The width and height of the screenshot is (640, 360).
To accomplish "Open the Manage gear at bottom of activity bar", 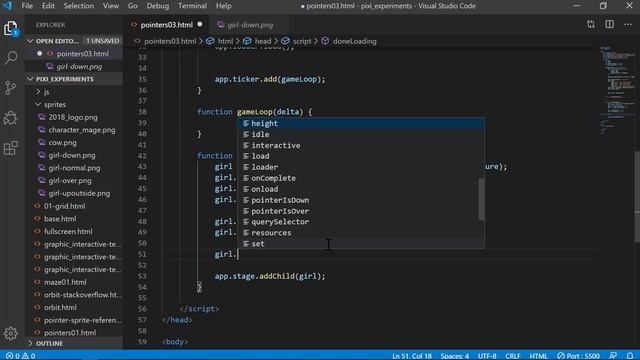I will [x=11, y=333].
